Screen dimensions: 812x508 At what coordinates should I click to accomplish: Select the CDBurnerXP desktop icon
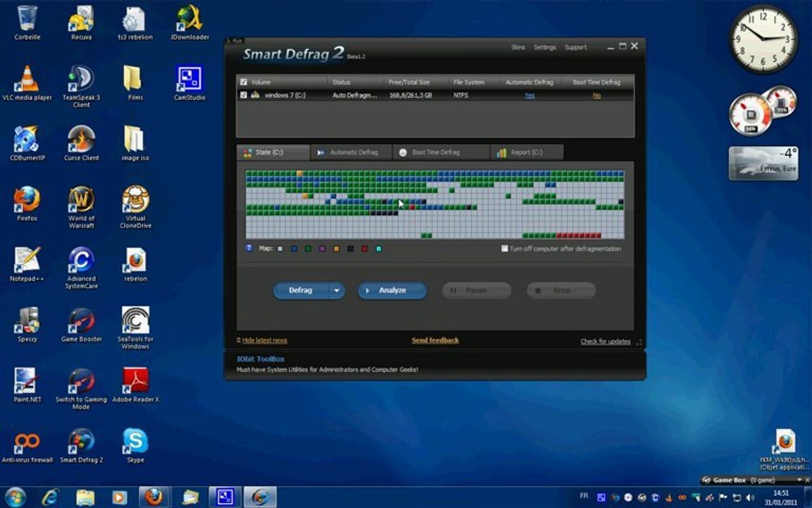coord(27,143)
